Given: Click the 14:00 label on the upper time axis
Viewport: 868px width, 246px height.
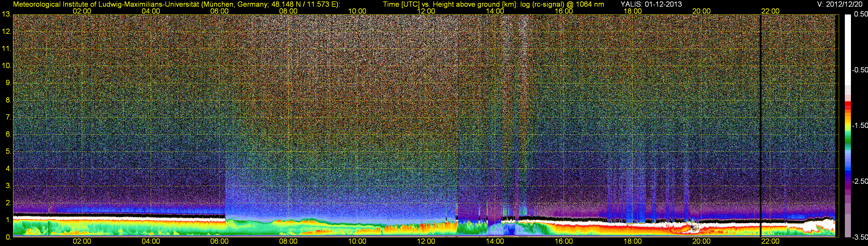Looking at the screenshot, I should pyautogui.click(x=495, y=11).
